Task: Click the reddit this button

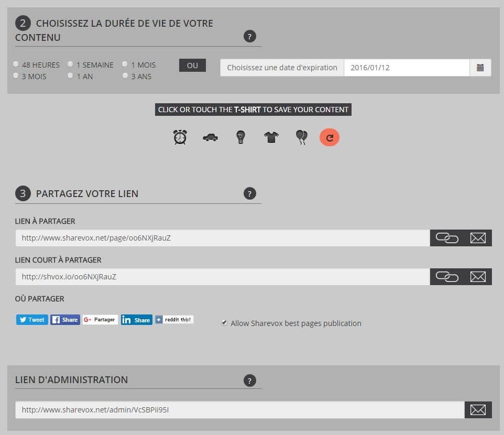Action: point(174,319)
